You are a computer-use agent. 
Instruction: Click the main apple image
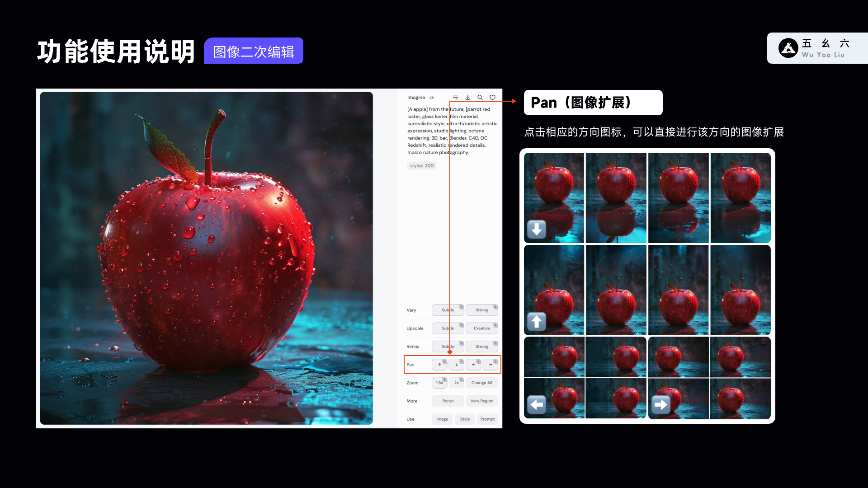[x=207, y=258]
